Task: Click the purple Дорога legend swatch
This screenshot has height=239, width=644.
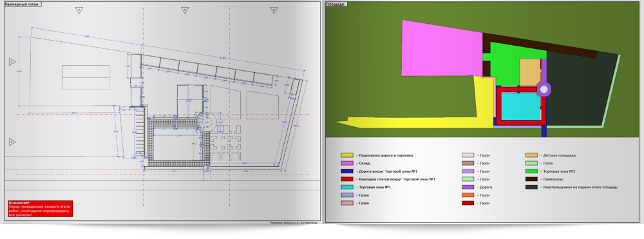Action: [x=468, y=187]
